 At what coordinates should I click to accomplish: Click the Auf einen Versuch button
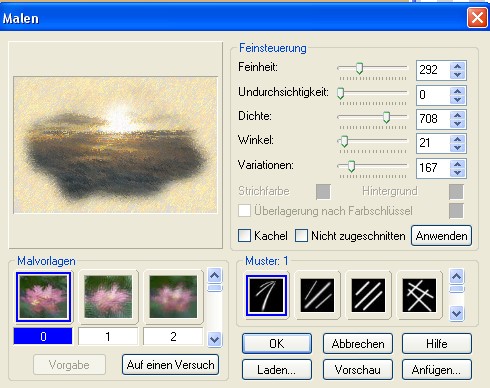point(170,365)
